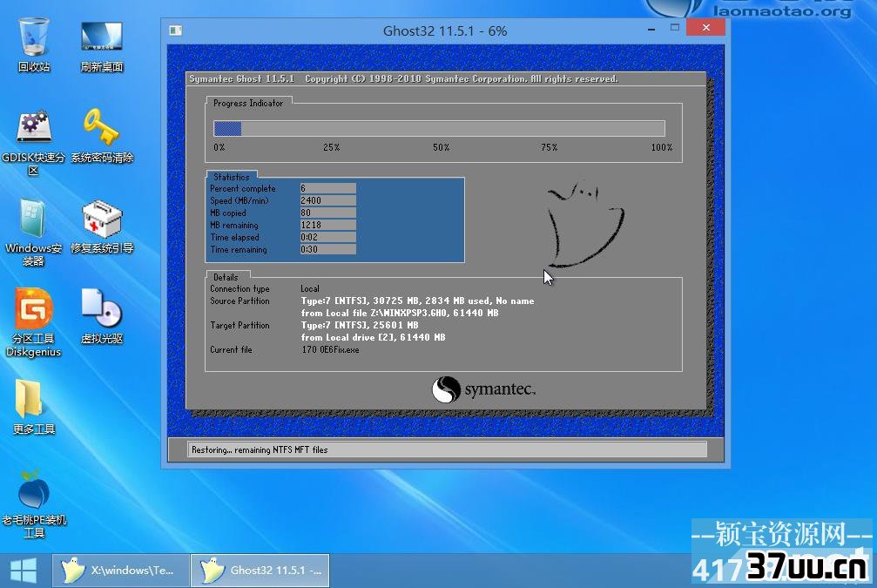Open 修复系统引导 first-aid icon
This screenshot has width=877, height=588.
coord(102,226)
